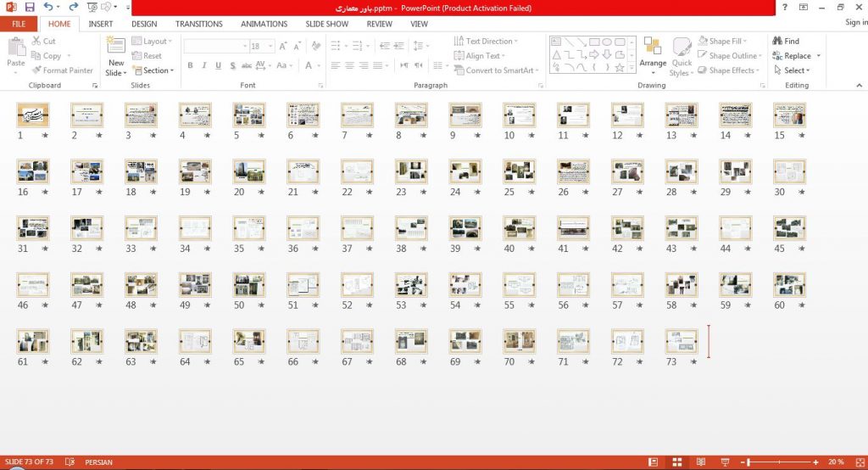Toggle Italic formatting button
Screen dimensions: 868x470
pyautogui.click(x=204, y=65)
